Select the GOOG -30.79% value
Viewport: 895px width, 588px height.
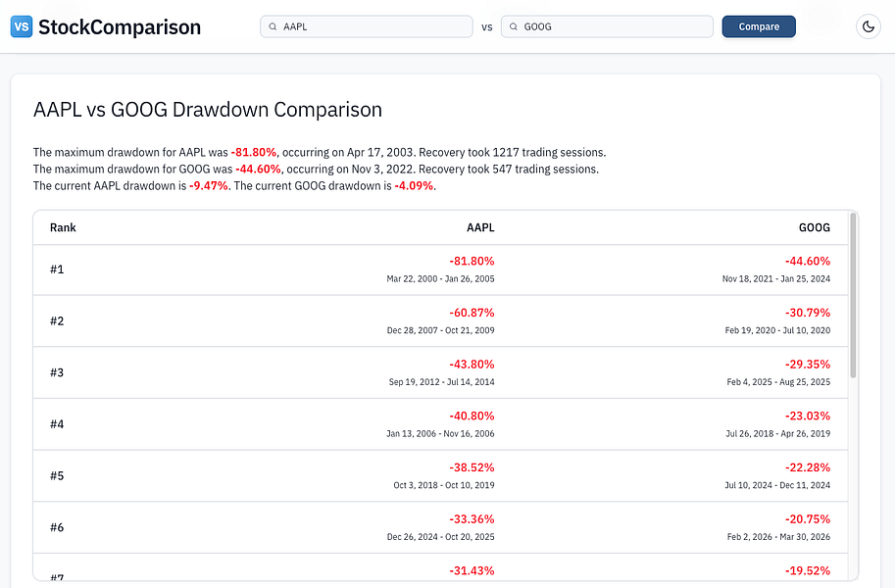click(807, 313)
